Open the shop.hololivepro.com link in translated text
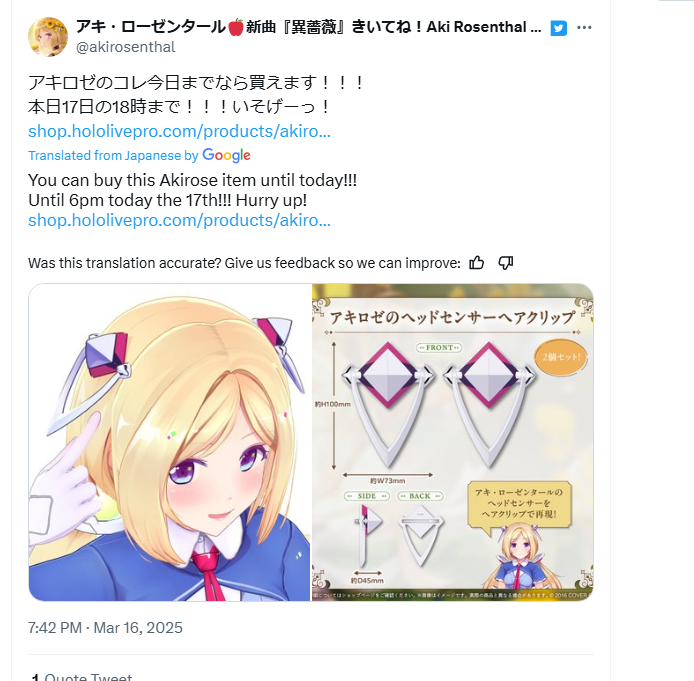 (179, 220)
